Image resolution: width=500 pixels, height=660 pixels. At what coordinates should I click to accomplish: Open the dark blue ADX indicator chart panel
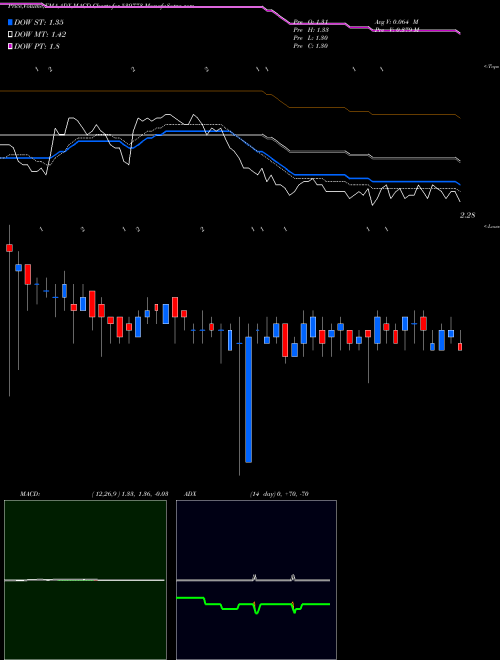tap(256, 580)
